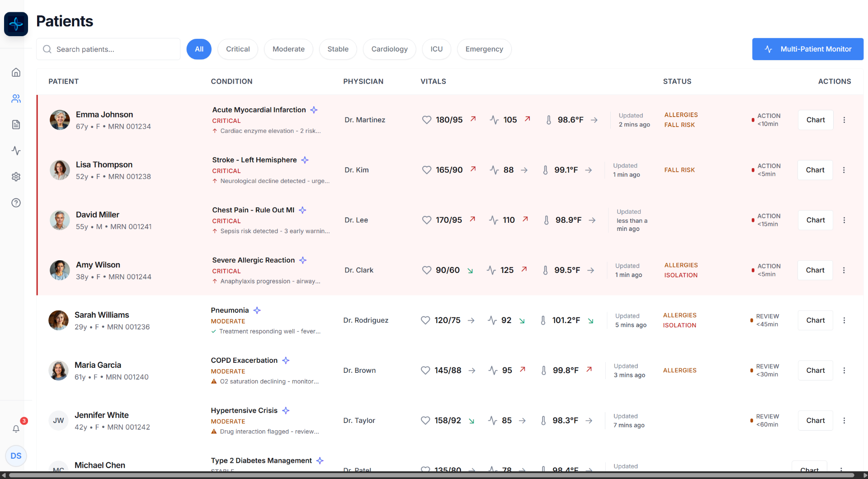This screenshot has width=868, height=479.
Task: Click the sparkle icon beside COPD Exacerbation
Action: tap(286, 361)
